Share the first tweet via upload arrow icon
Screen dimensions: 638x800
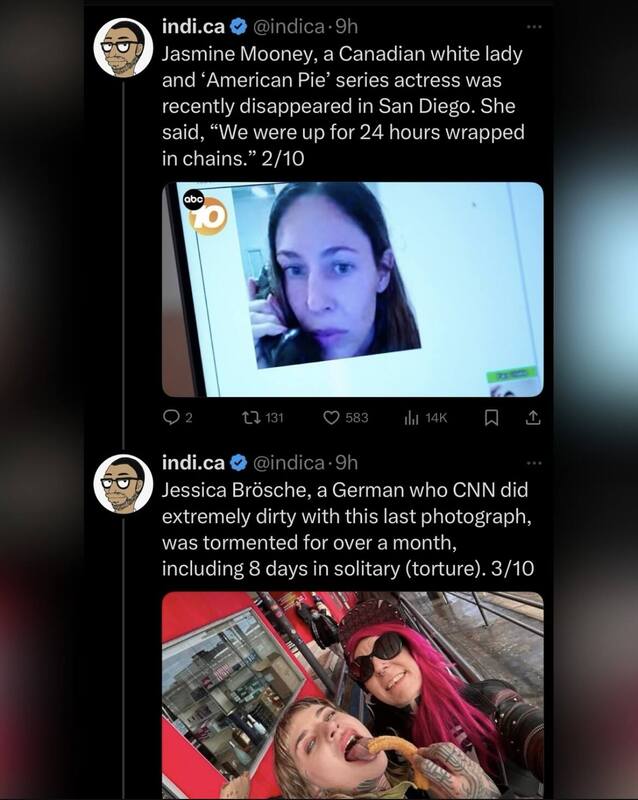tap(532, 418)
